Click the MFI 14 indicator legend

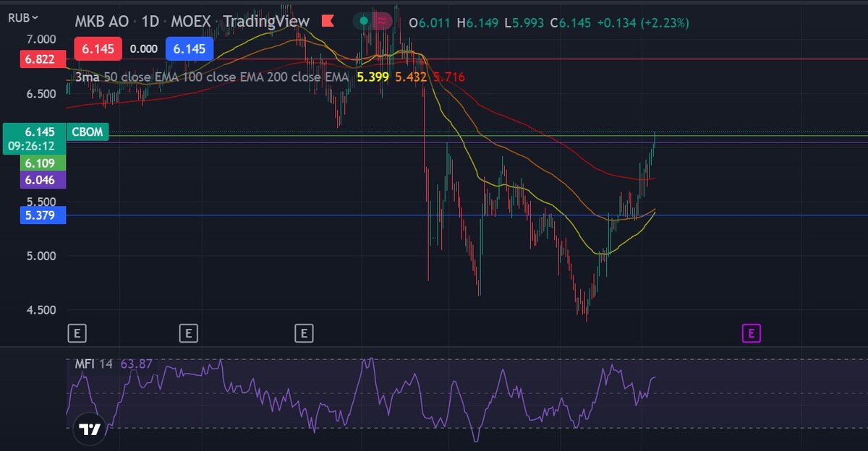point(94,364)
